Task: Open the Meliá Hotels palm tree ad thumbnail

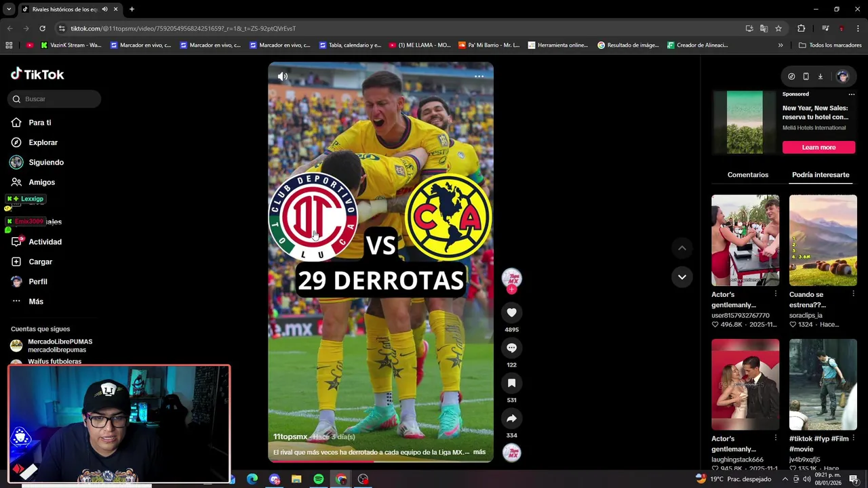Action: pyautogui.click(x=745, y=122)
